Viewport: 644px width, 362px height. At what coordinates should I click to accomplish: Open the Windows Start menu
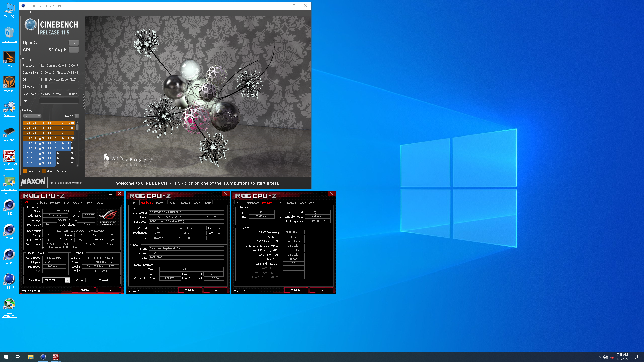tap(6, 357)
